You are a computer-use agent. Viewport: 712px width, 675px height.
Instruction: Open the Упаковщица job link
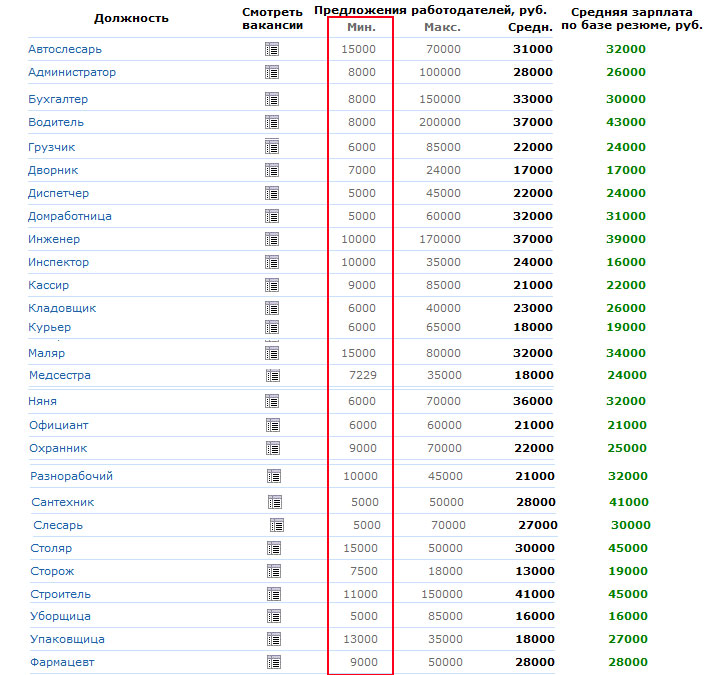(67, 639)
